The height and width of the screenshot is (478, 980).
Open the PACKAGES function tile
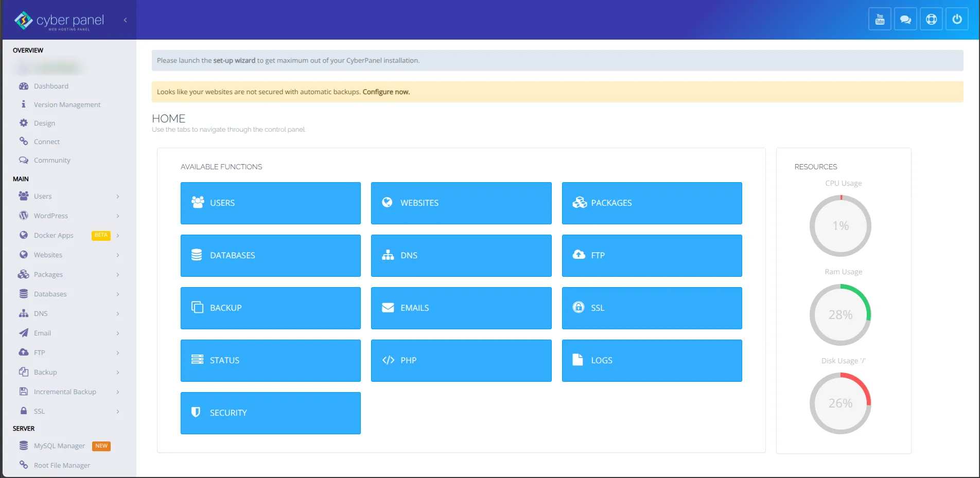pos(652,203)
